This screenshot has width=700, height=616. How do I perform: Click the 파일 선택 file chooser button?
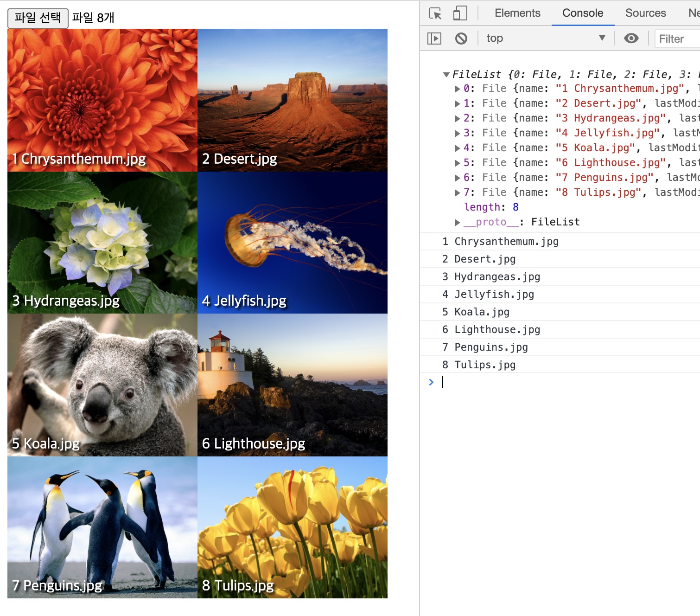pos(38,18)
